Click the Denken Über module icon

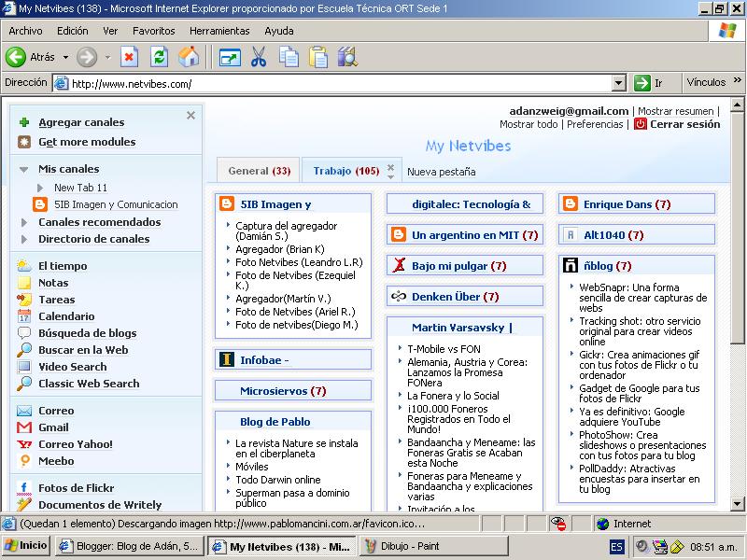click(399, 296)
